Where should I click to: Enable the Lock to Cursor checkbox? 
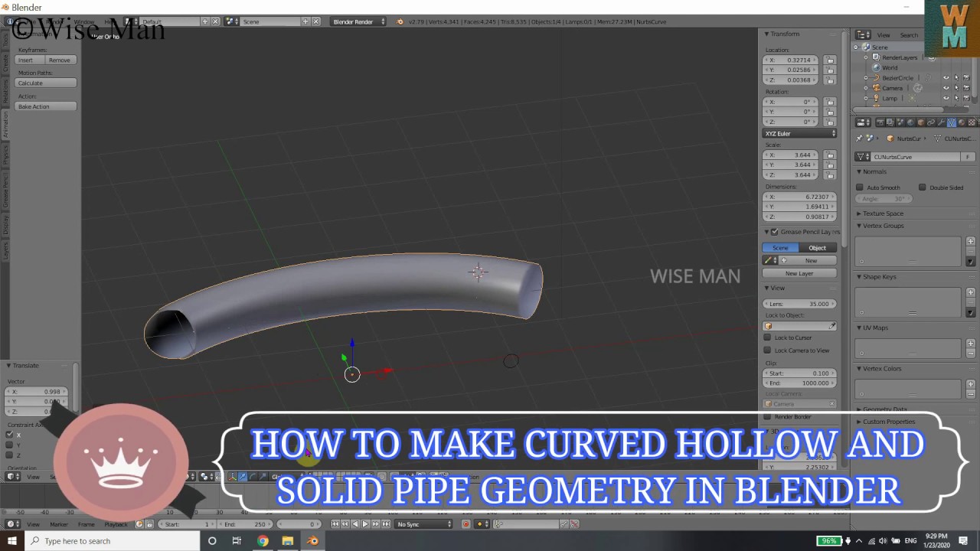coord(768,337)
